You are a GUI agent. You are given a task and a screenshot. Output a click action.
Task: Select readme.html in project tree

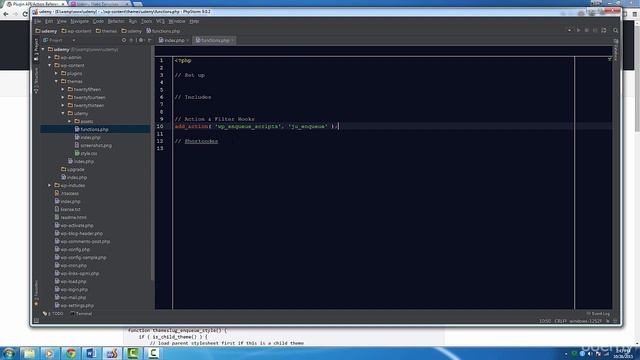point(70,218)
